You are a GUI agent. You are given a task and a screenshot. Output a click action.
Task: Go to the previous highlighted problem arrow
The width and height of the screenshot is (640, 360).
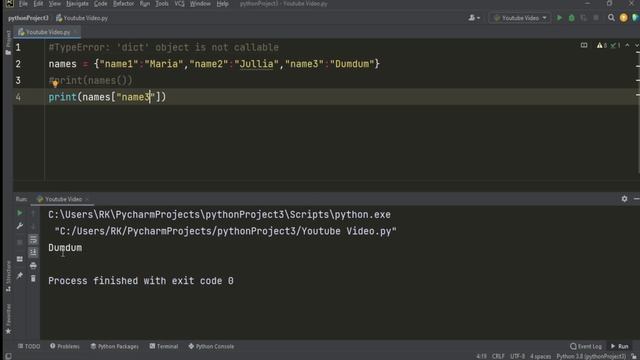627,45
